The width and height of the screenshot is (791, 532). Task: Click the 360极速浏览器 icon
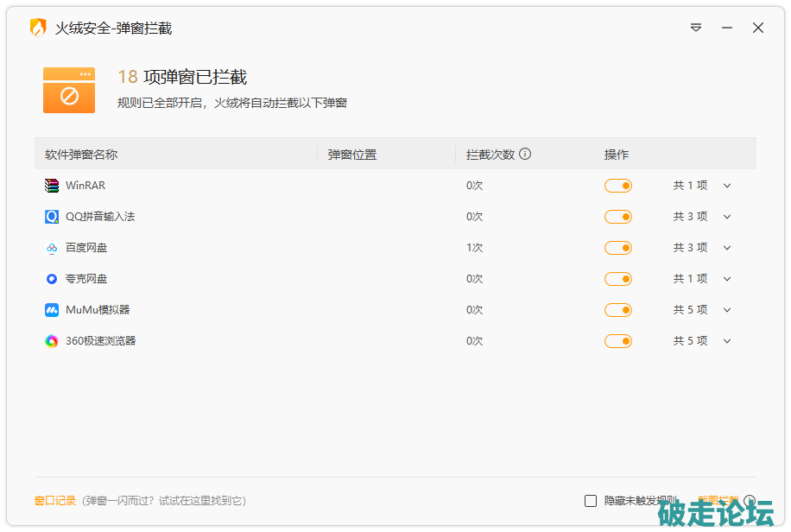point(52,341)
